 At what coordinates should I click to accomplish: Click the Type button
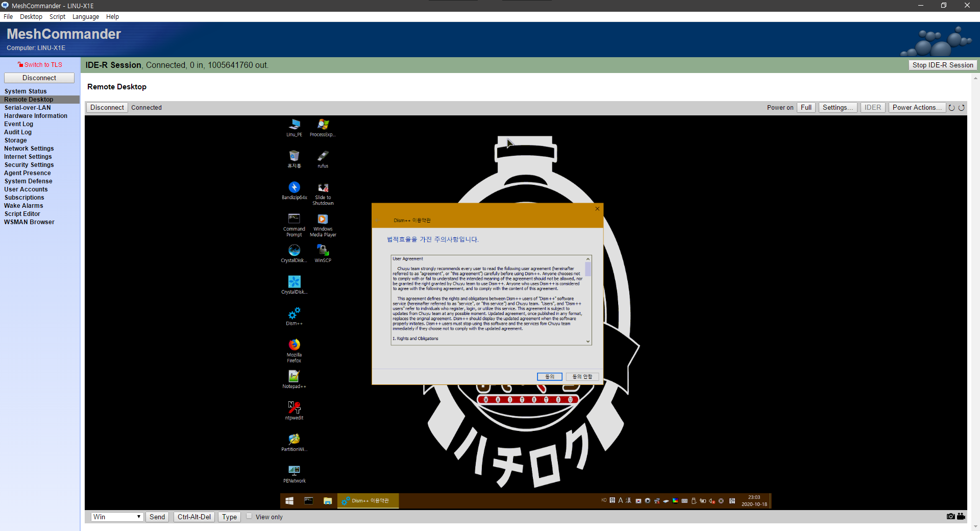[229, 517]
